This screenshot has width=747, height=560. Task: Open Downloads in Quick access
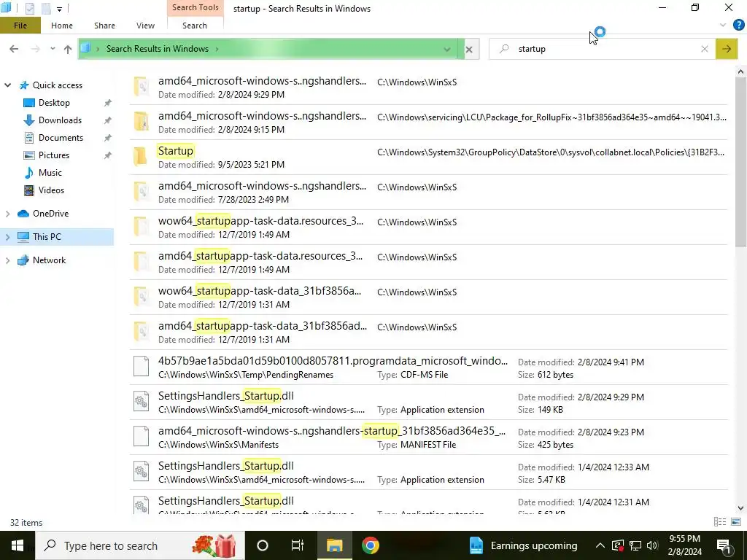pyautogui.click(x=60, y=120)
